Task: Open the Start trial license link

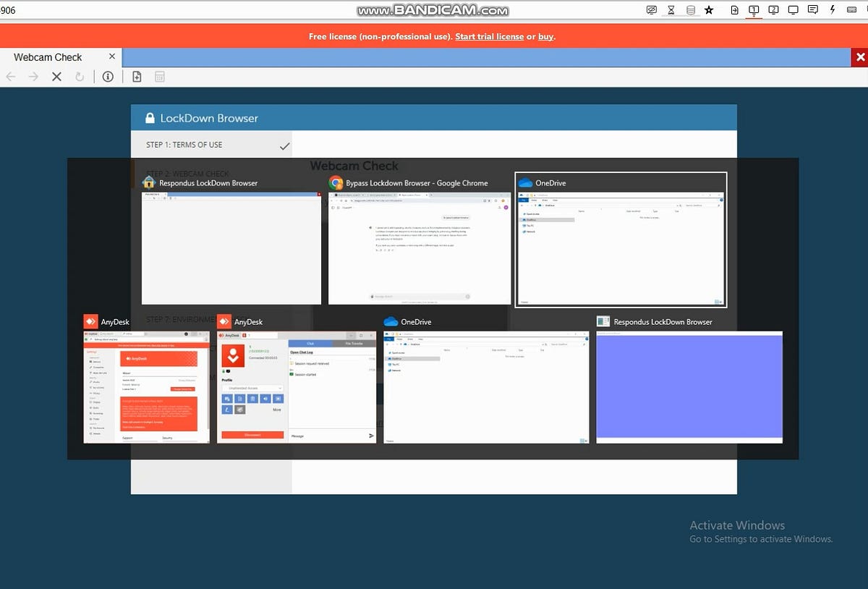Action: click(490, 36)
